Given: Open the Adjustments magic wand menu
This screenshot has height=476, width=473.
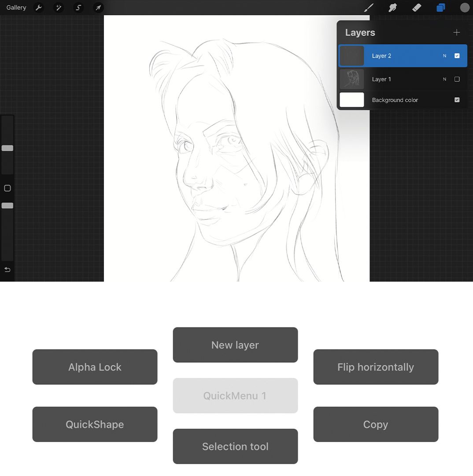Looking at the screenshot, I should click(59, 7).
